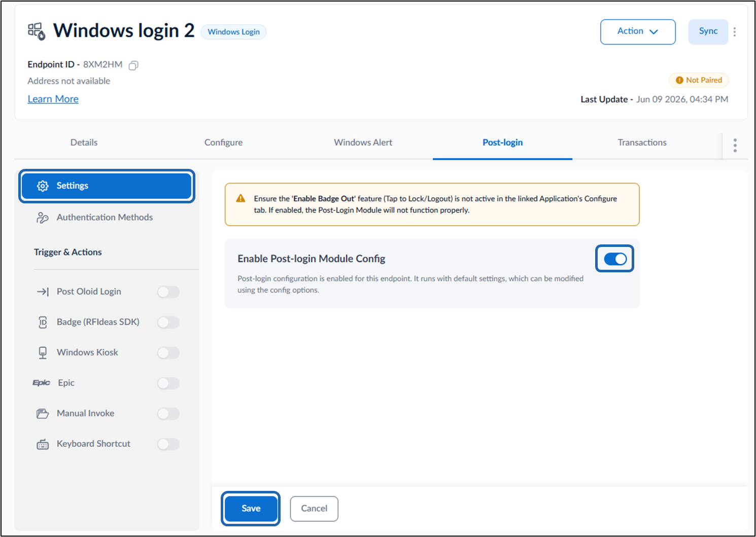The width and height of the screenshot is (756, 537).
Task: Select Settings in the sidebar
Action: 107,186
